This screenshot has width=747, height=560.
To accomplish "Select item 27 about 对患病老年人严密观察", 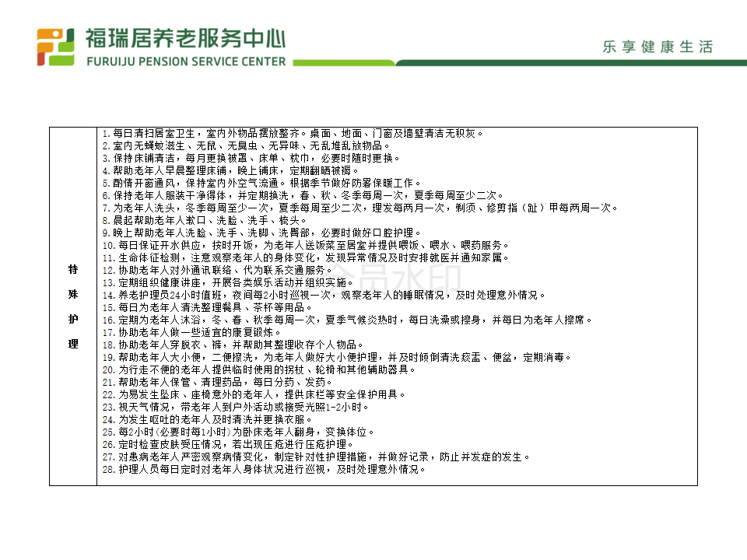I will pyautogui.click(x=316, y=457).
